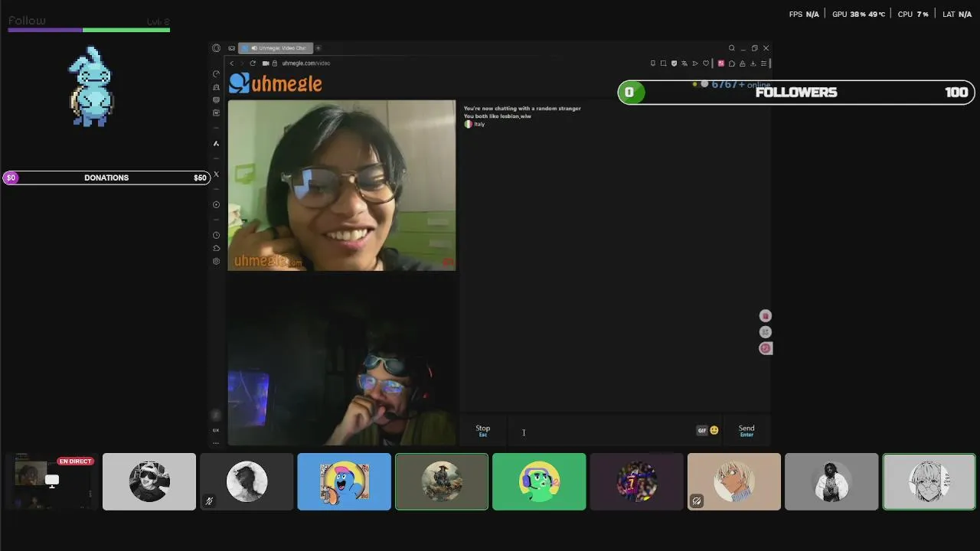The width and height of the screenshot is (980, 551).
Task: Toggle the ad blocker shield icon
Action: [674, 64]
